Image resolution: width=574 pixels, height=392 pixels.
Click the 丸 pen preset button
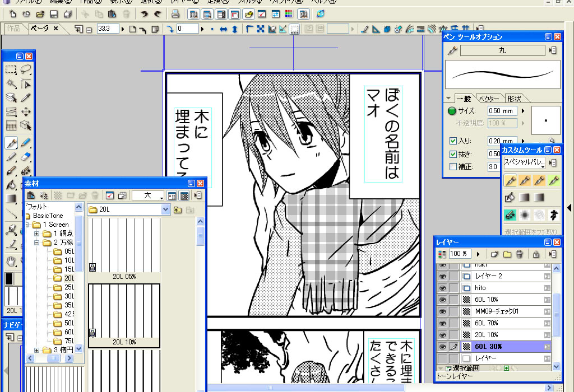[502, 50]
